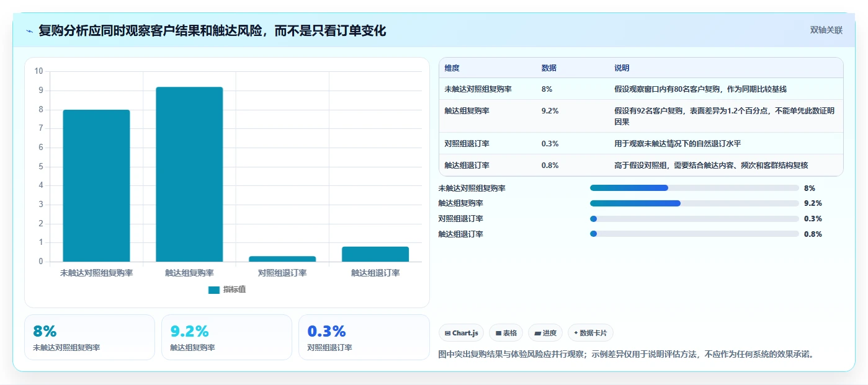Click the 说明 table column header
This screenshot has width=868, height=385.
(x=622, y=68)
